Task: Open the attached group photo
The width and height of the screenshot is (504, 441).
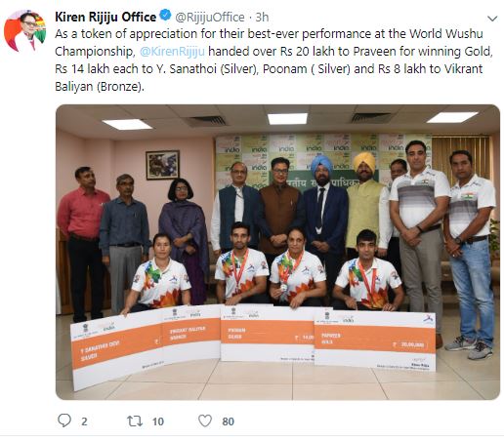Action: [x=277, y=252]
